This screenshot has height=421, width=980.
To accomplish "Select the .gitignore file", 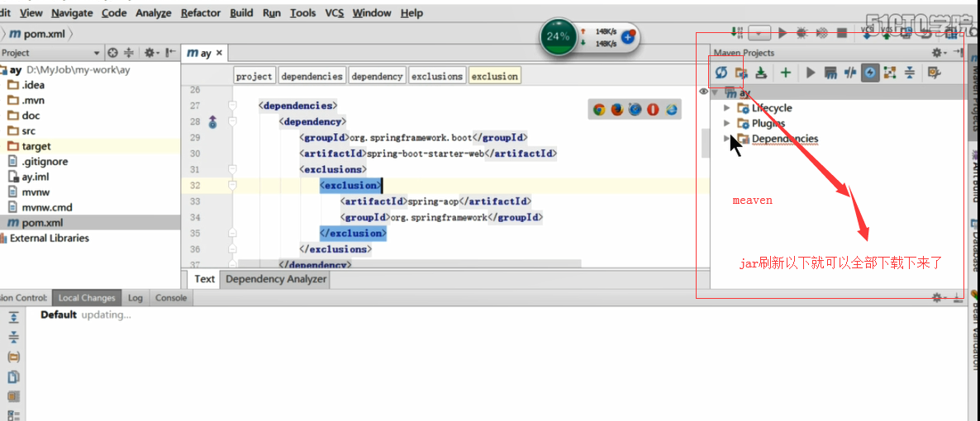I will click(38, 161).
